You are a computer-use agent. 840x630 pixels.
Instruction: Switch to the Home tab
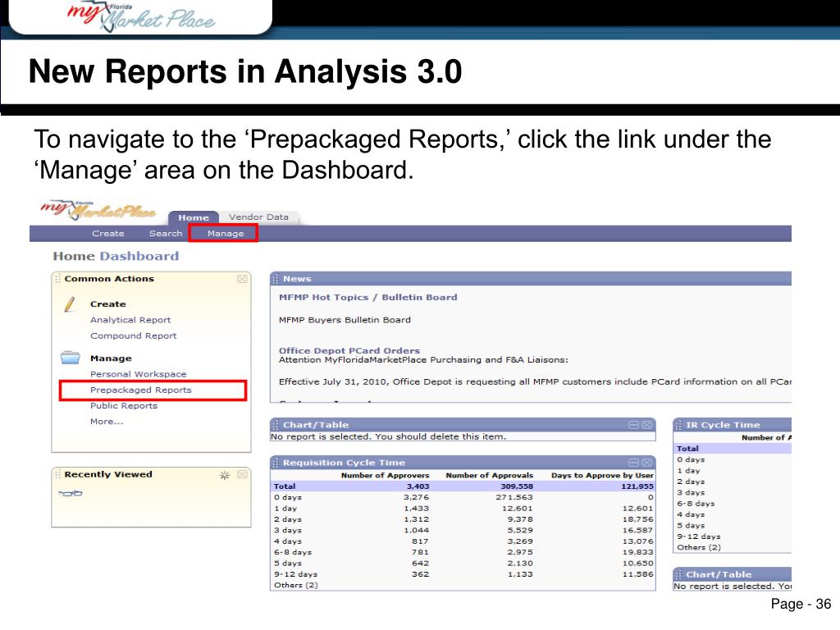[194, 217]
